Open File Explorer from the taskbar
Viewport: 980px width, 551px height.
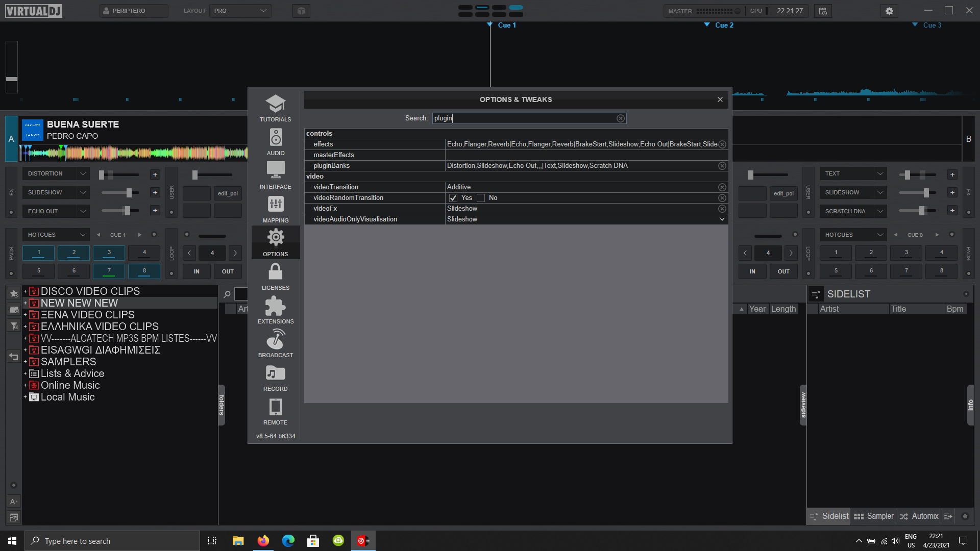238,541
